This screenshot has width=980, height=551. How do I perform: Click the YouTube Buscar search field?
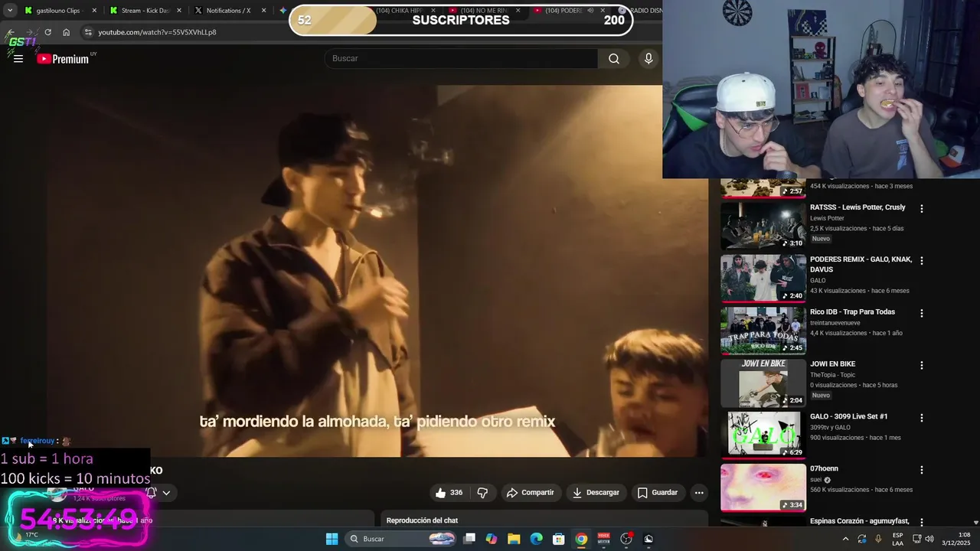[462, 59]
